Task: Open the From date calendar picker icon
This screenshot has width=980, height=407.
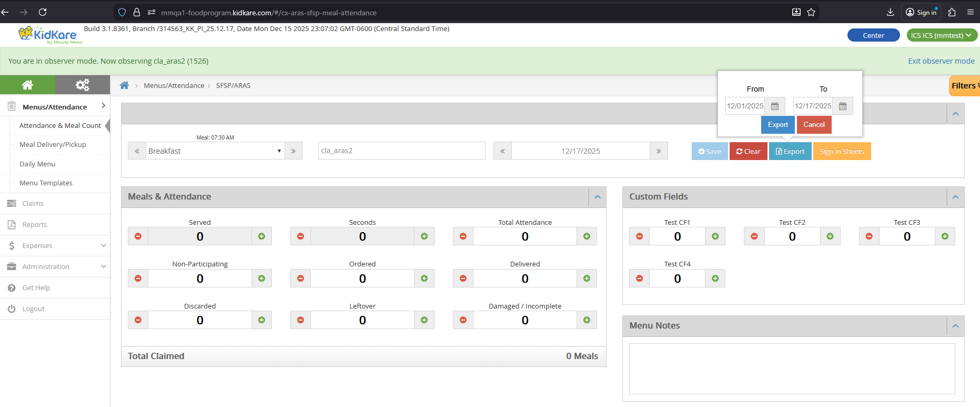Action: [774, 106]
